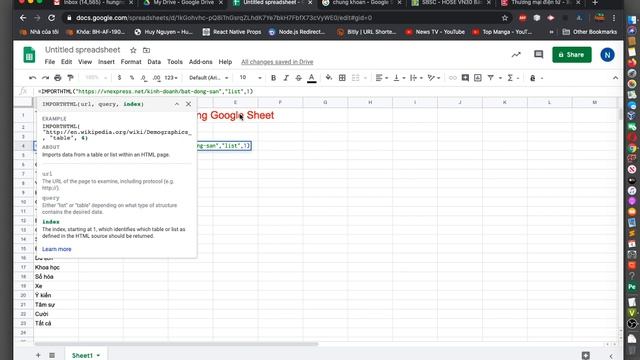Image resolution: width=640 pixels, height=360 pixels.
Task: Toggle strikethrough formatting
Action: (298, 78)
